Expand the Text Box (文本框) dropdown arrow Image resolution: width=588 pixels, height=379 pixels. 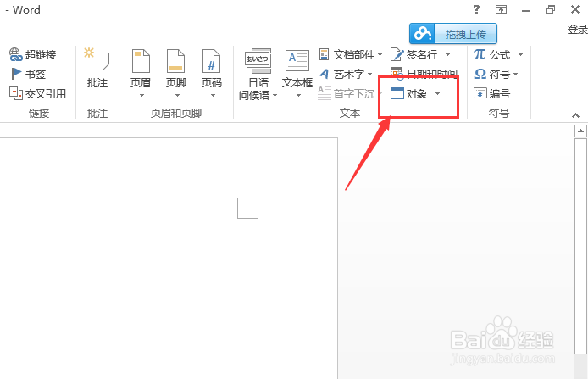click(x=298, y=95)
